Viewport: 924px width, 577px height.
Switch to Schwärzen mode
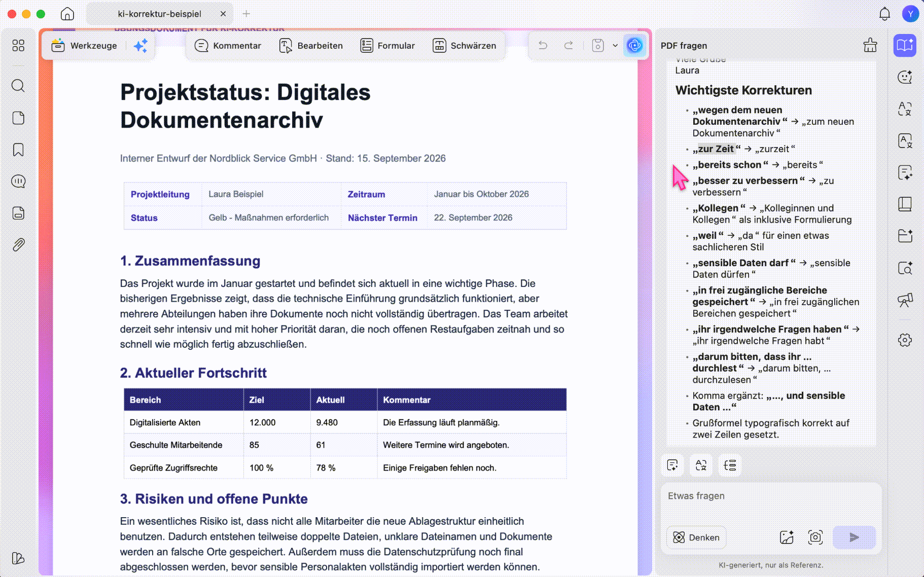(464, 46)
